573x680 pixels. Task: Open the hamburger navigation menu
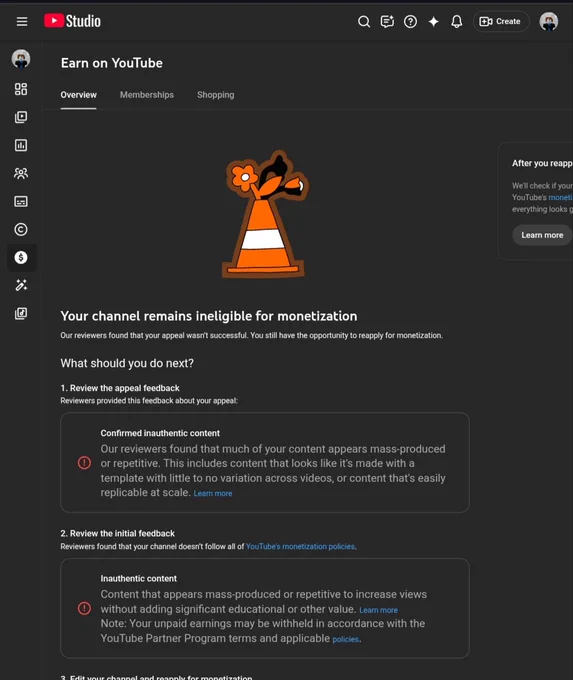click(x=22, y=21)
